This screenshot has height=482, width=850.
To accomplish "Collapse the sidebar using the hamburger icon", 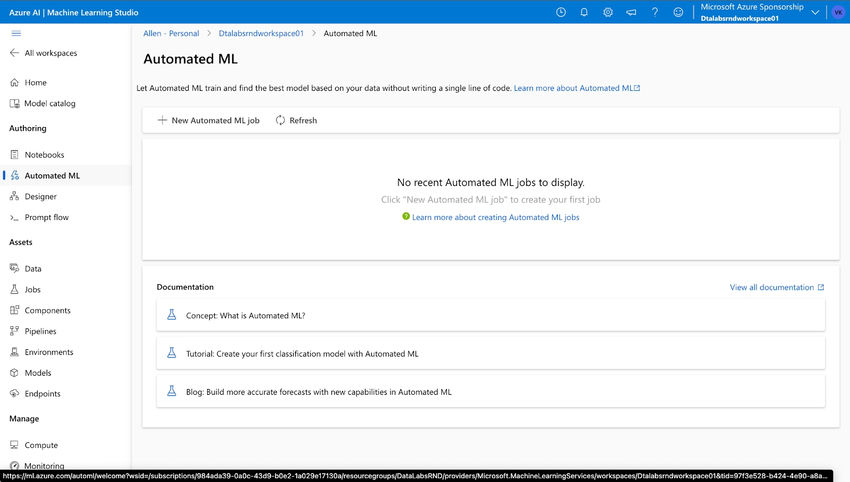I will [x=16, y=33].
